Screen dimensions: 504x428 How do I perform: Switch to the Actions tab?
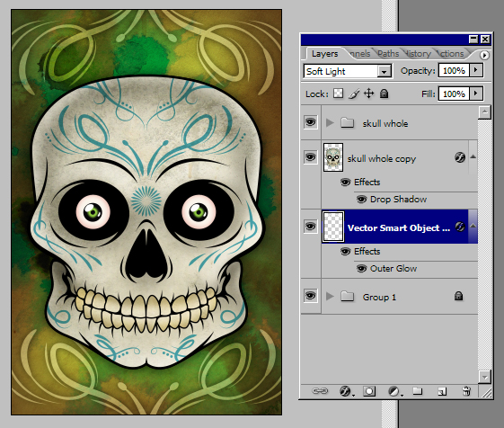point(451,54)
